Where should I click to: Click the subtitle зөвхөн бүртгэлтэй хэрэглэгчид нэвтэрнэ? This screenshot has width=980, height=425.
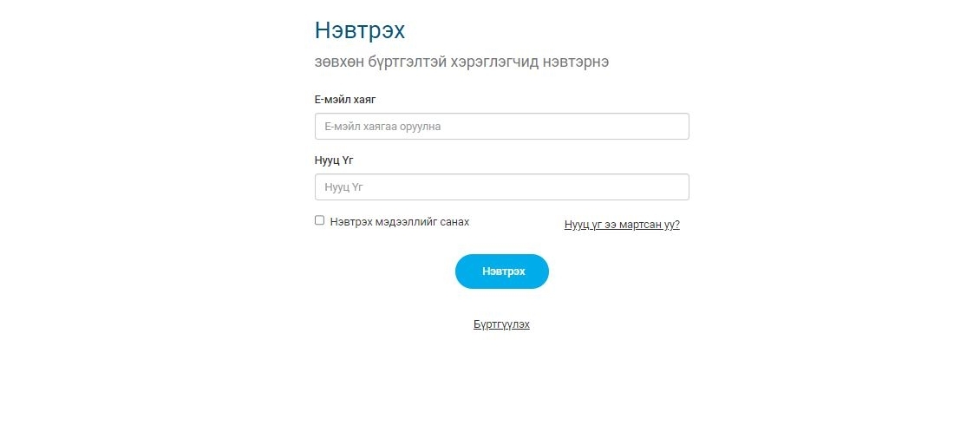[x=462, y=62]
